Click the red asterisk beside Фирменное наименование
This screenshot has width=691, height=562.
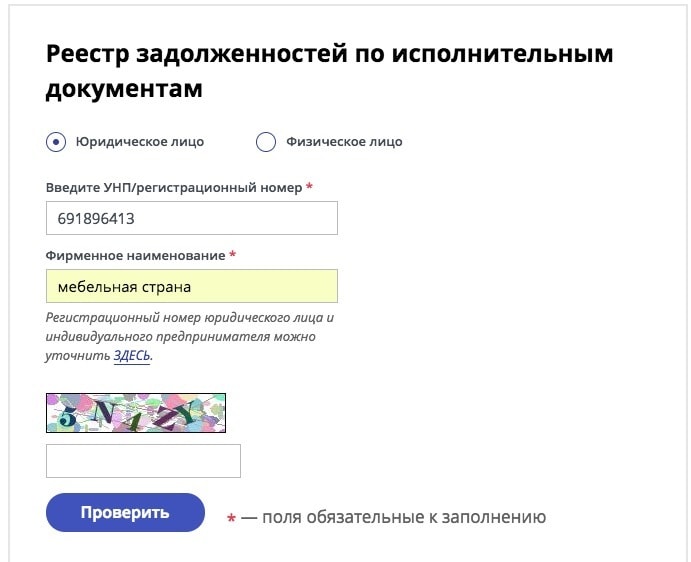tap(233, 256)
